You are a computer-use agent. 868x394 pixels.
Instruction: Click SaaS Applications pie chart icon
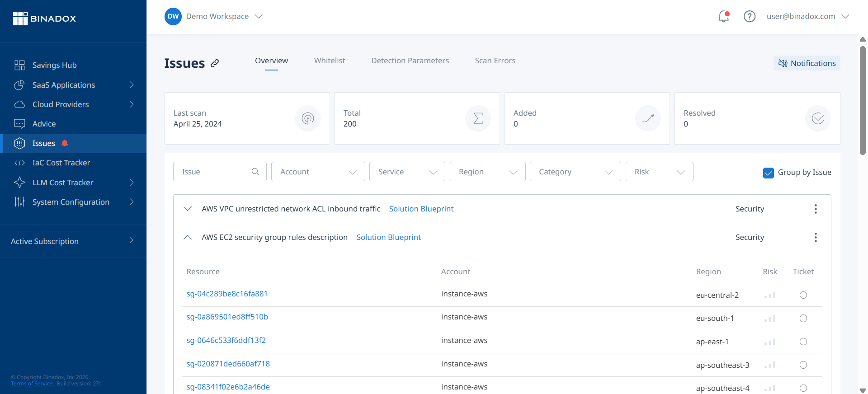click(x=19, y=85)
